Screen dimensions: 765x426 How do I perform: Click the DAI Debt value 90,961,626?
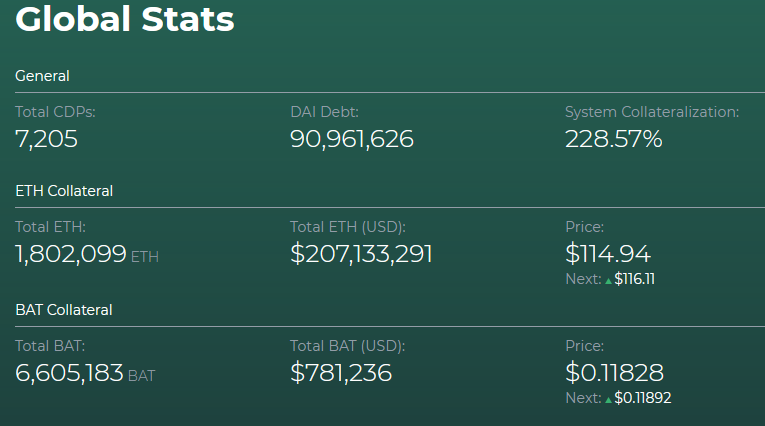[352, 139]
